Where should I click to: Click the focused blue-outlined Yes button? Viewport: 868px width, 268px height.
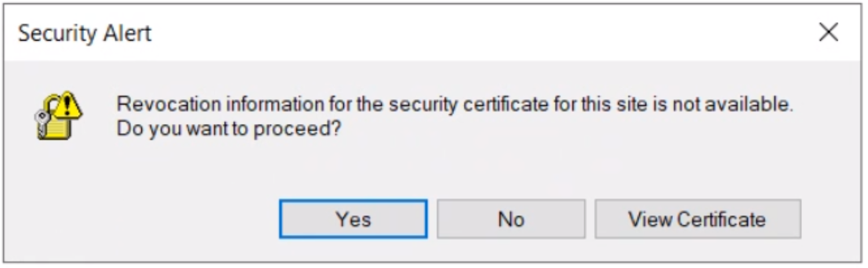point(353,219)
